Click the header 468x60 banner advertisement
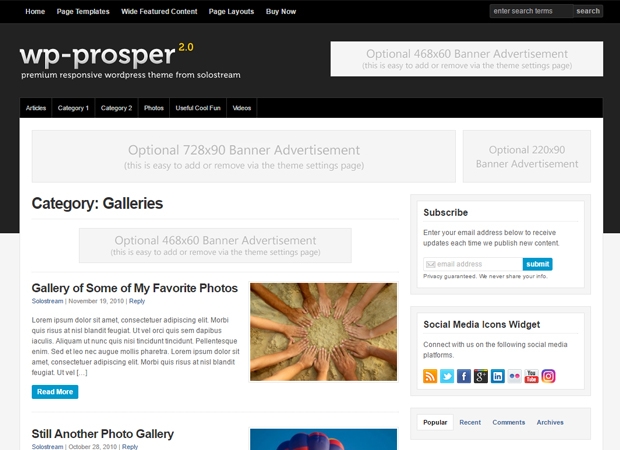620x450 pixels. click(x=467, y=59)
